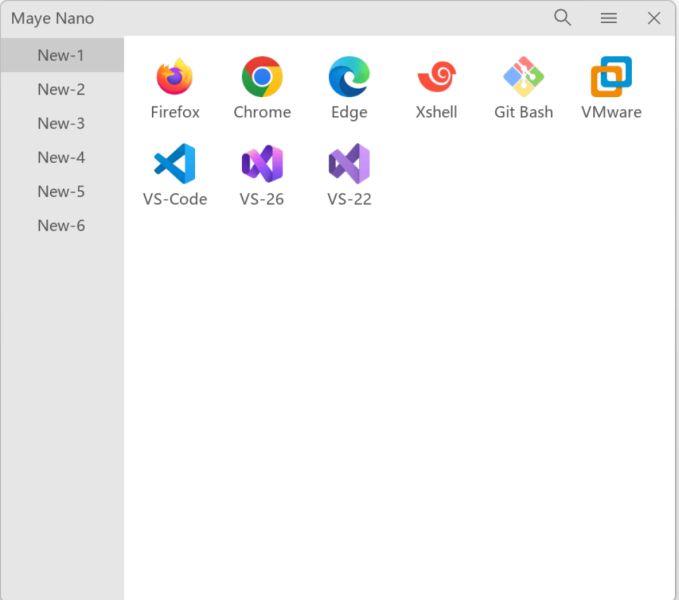This screenshot has width=679, height=600.
Task: Close the Maye Nano window
Action: 654,18
